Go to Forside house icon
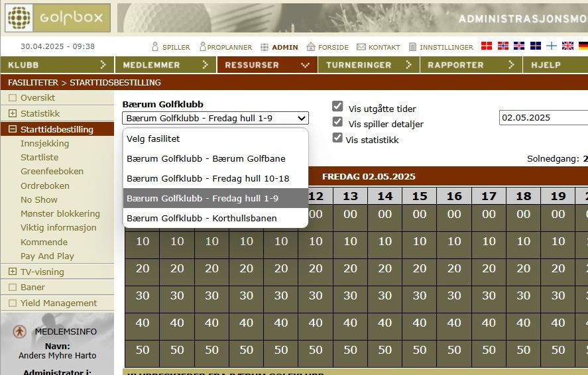The image size is (588, 375). [x=311, y=46]
